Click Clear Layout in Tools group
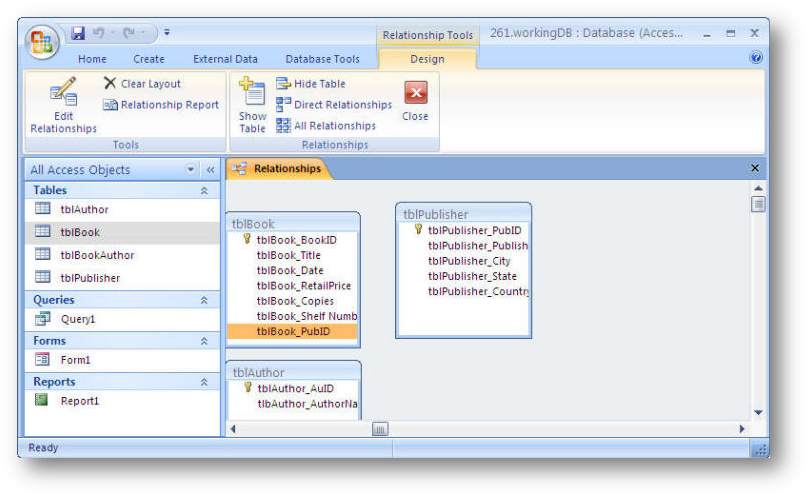 pyautogui.click(x=142, y=83)
